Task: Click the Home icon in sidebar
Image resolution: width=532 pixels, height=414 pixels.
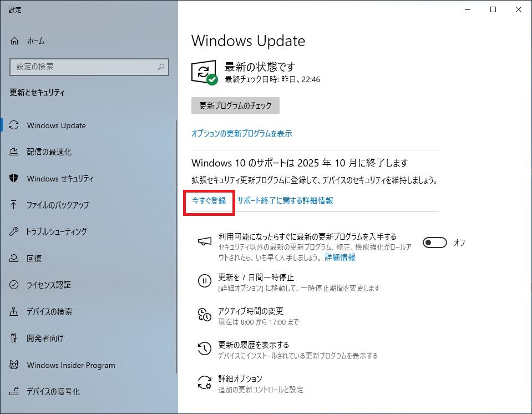Action: [15, 41]
